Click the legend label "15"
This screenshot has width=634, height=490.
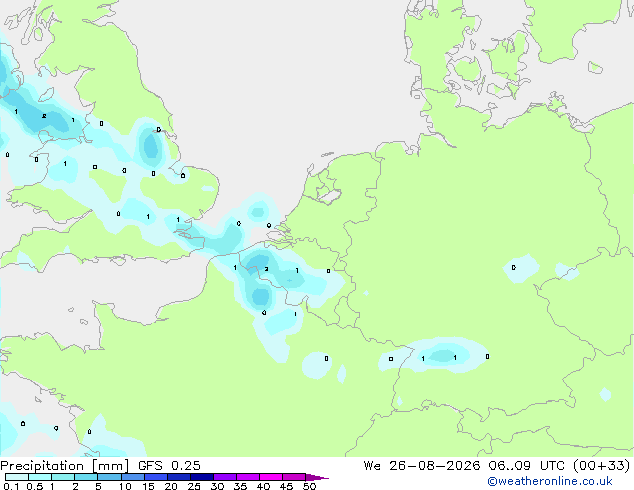pyautogui.click(x=148, y=486)
